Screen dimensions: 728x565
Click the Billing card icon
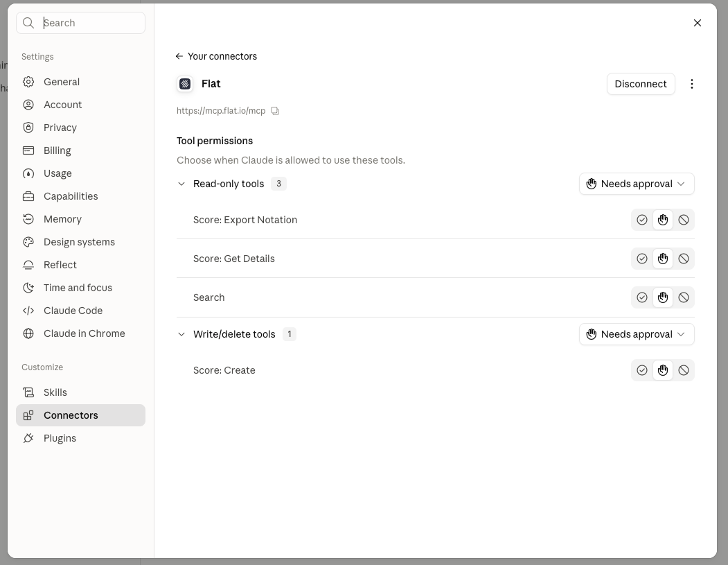pyautogui.click(x=28, y=150)
